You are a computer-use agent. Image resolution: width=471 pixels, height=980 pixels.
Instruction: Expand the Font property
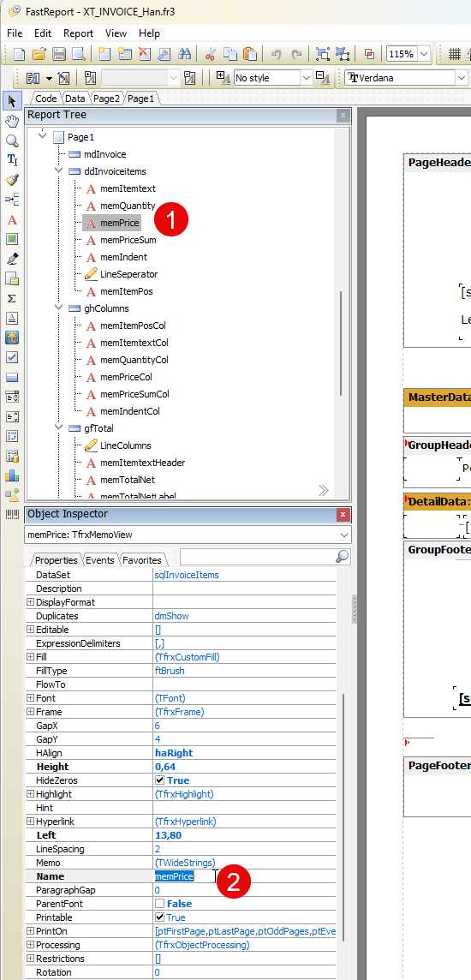(x=31, y=698)
